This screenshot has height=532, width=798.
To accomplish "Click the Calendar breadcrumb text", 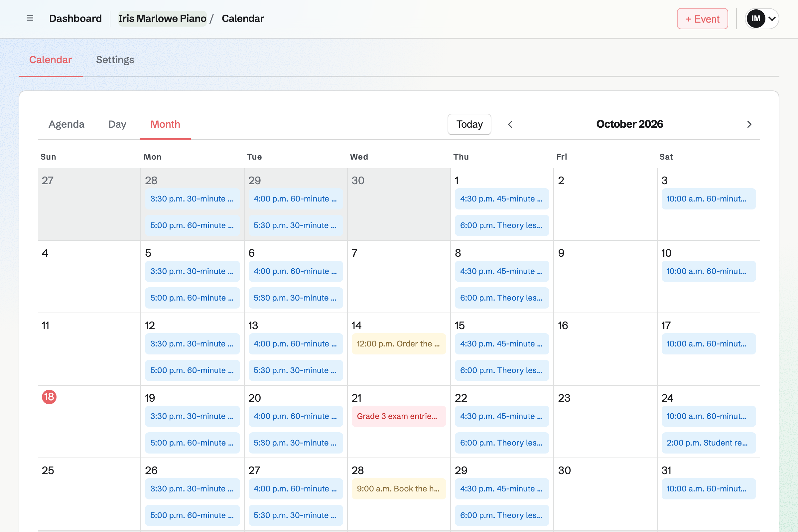I will [243, 18].
